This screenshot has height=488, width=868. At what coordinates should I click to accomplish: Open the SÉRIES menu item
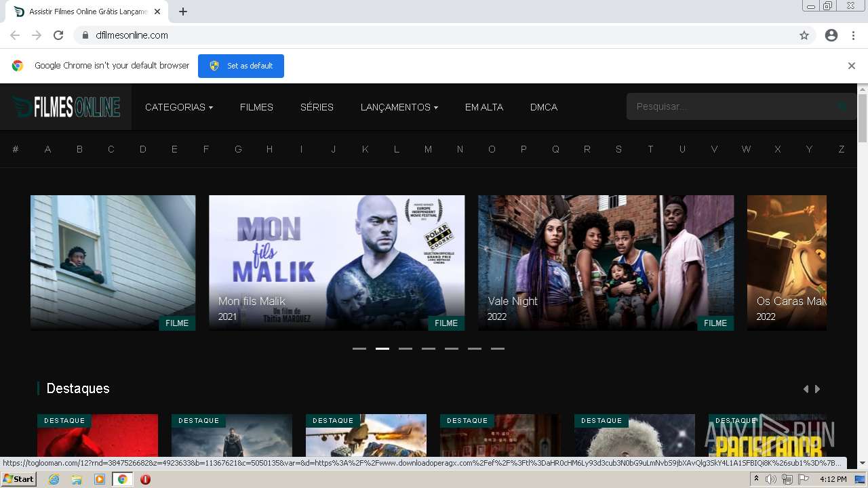click(x=317, y=107)
